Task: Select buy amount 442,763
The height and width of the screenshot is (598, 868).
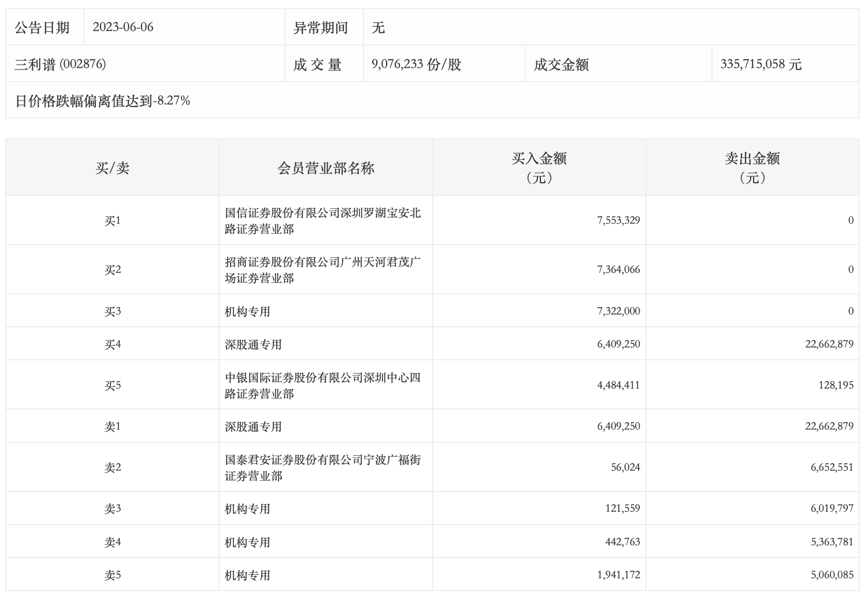Action: 623,542
